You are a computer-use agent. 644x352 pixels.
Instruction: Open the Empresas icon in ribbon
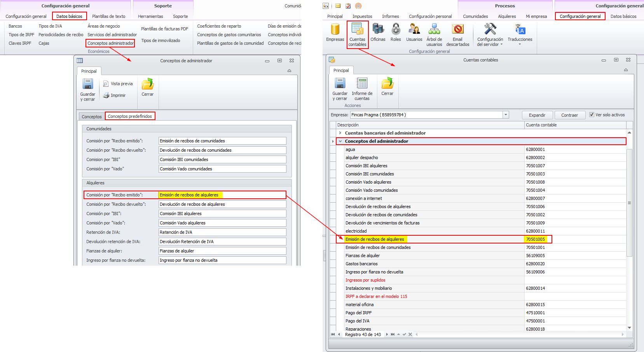pyautogui.click(x=335, y=32)
